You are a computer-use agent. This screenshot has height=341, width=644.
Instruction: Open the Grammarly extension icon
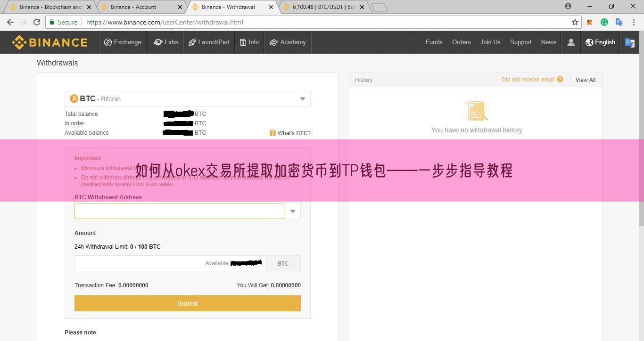pos(604,22)
